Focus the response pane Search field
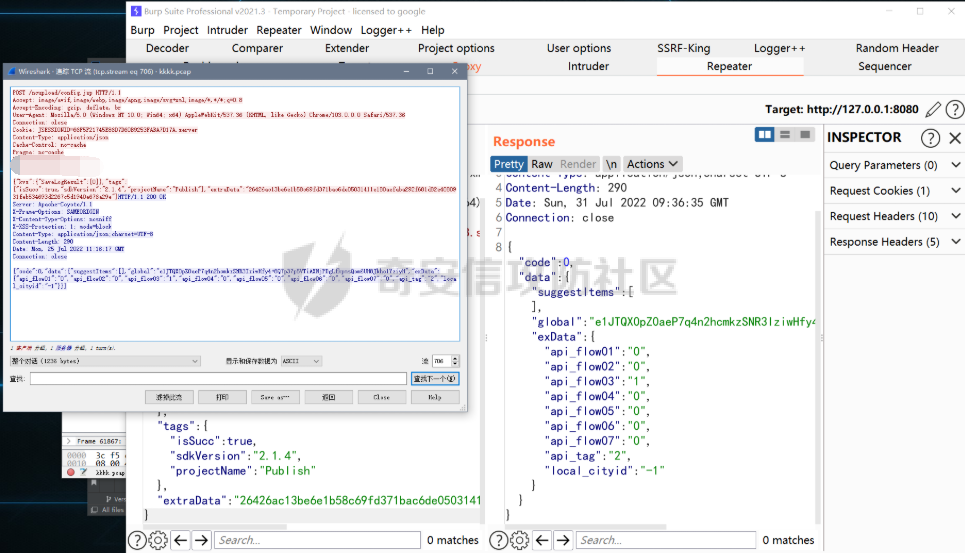Image resolution: width=965 pixels, height=553 pixels. (666, 540)
